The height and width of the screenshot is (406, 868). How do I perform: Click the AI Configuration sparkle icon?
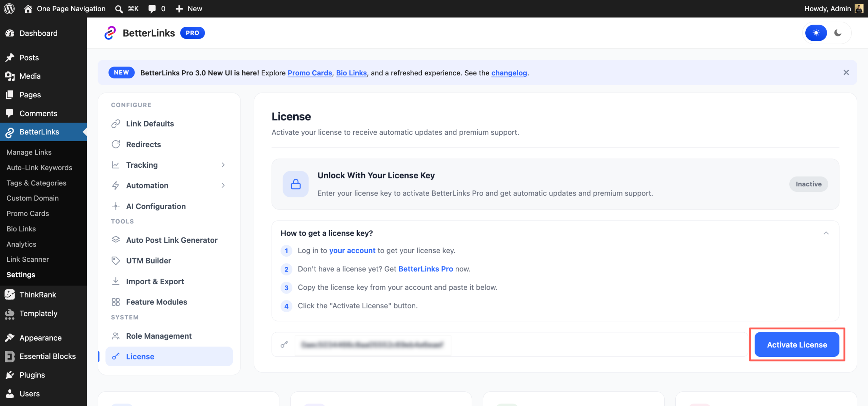(116, 206)
